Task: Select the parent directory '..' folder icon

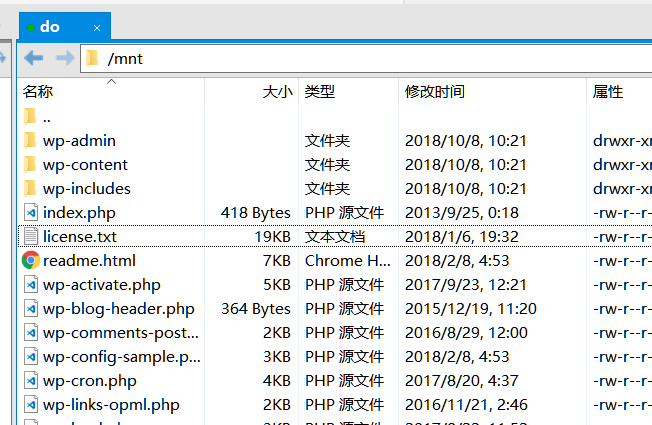Action: pyautogui.click(x=30, y=116)
